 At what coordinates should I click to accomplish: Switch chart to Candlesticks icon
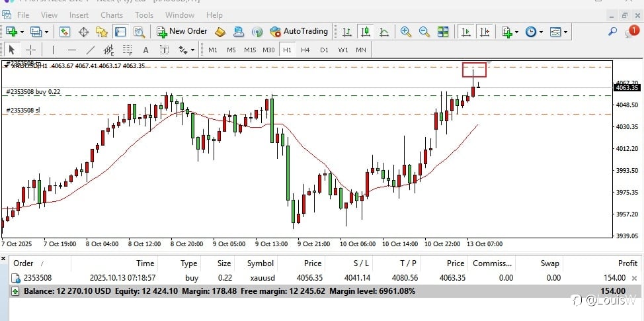pyautogui.click(x=366, y=31)
